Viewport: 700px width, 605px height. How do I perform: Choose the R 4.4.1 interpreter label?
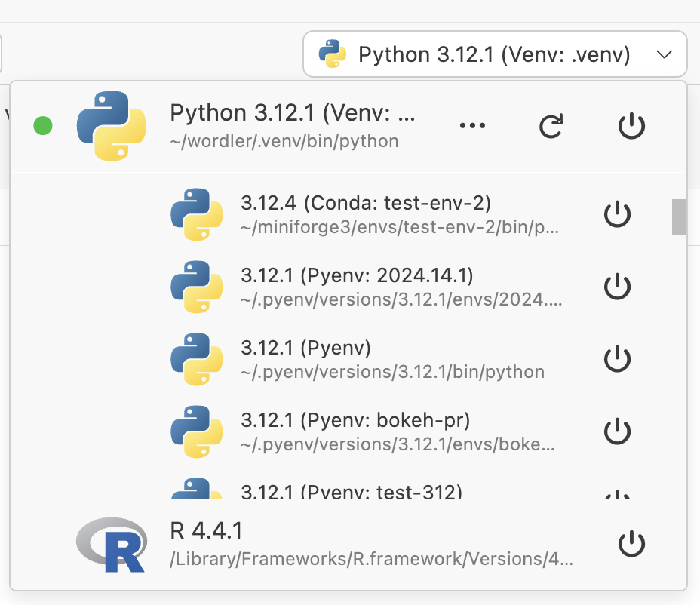(x=206, y=531)
